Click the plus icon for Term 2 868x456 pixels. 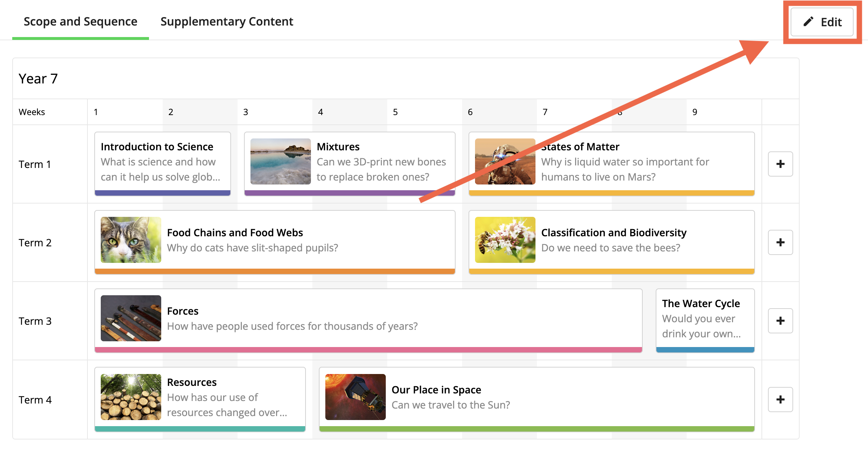tap(780, 242)
